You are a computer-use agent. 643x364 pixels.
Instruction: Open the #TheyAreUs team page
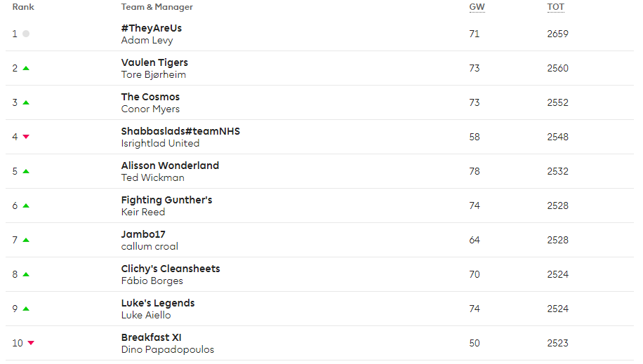(x=152, y=28)
